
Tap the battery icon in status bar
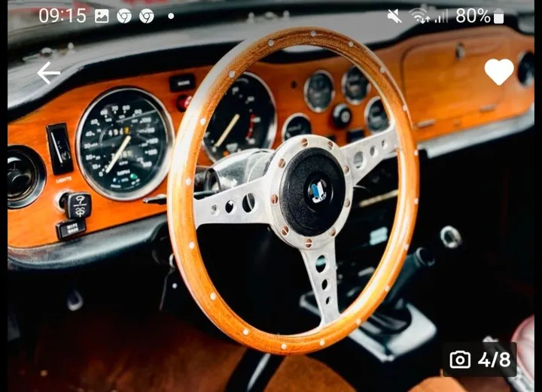[499, 16]
